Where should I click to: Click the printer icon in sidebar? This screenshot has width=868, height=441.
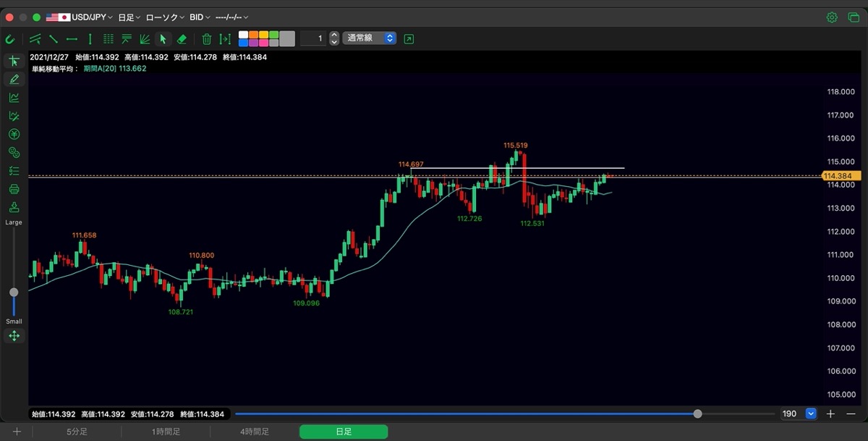[14, 189]
